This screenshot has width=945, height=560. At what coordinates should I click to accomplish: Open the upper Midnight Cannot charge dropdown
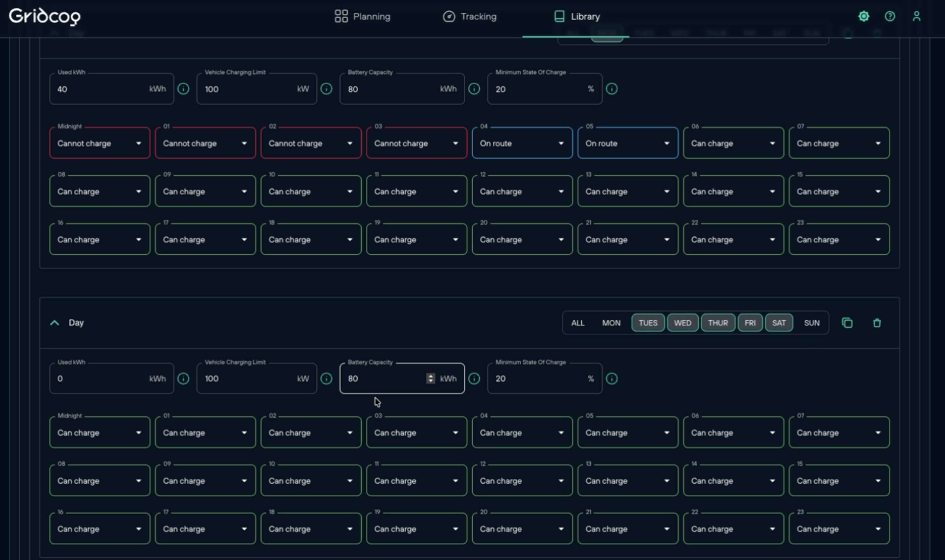[100, 143]
